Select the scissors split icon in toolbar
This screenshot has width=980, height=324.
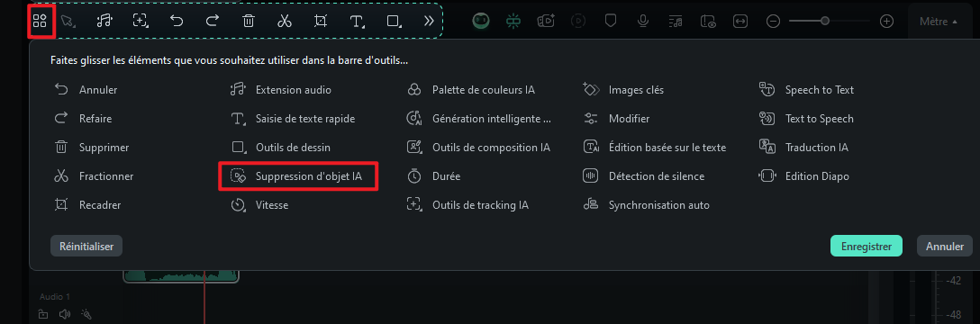point(285,21)
